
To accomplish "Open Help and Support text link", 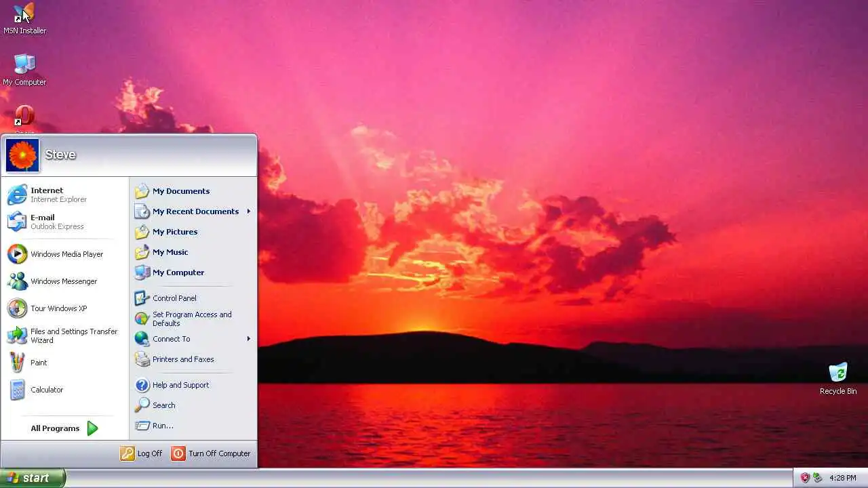I will tap(180, 385).
